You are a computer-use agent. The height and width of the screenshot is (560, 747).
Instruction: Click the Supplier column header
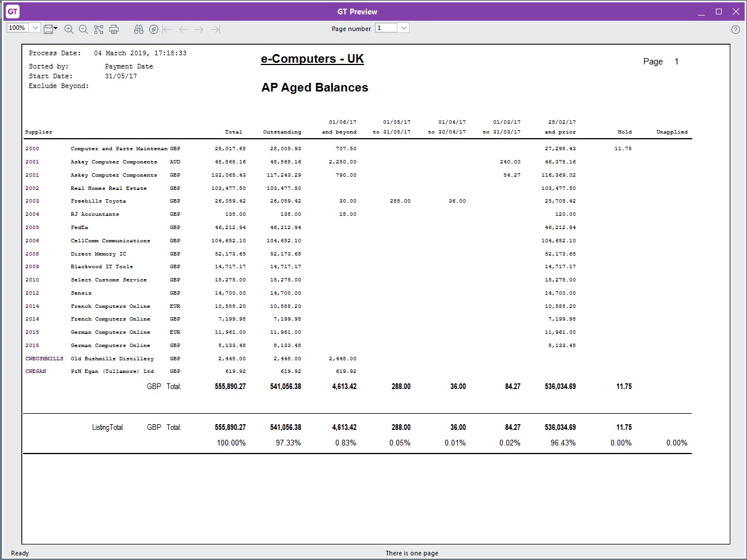(x=39, y=132)
